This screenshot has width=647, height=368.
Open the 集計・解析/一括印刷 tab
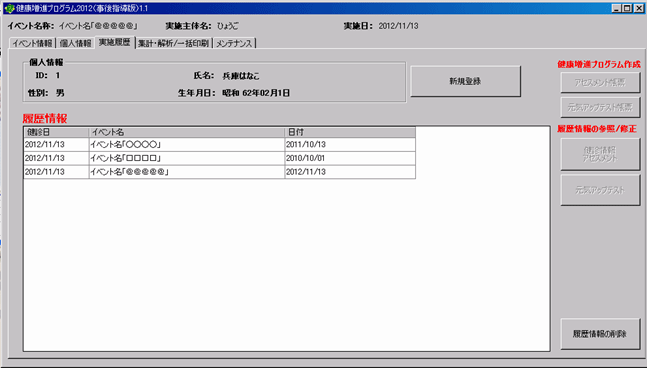(x=173, y=43)
